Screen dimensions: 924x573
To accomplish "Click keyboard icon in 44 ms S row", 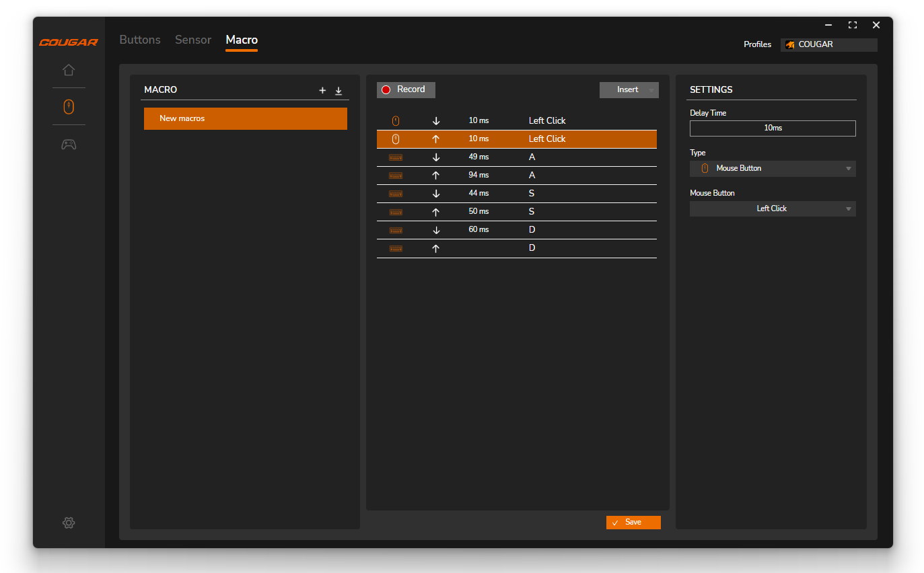I will [396, 194].
